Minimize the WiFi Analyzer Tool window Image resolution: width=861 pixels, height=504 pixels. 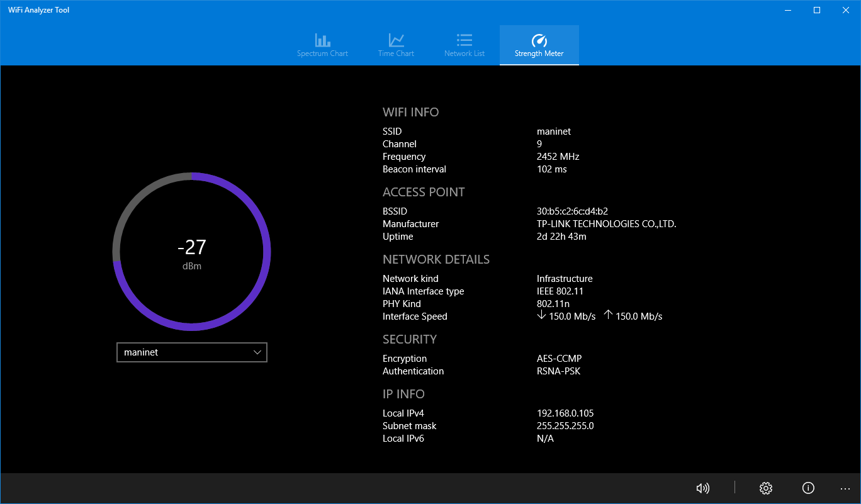[788, 9]
